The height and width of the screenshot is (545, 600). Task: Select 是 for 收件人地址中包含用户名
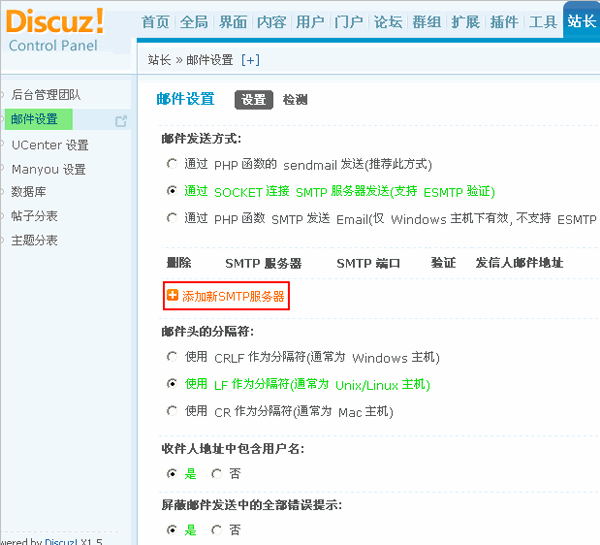172,474
